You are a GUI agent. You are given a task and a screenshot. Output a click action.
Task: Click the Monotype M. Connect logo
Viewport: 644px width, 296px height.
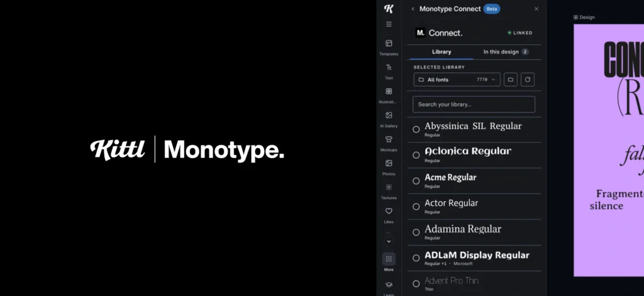438,33
